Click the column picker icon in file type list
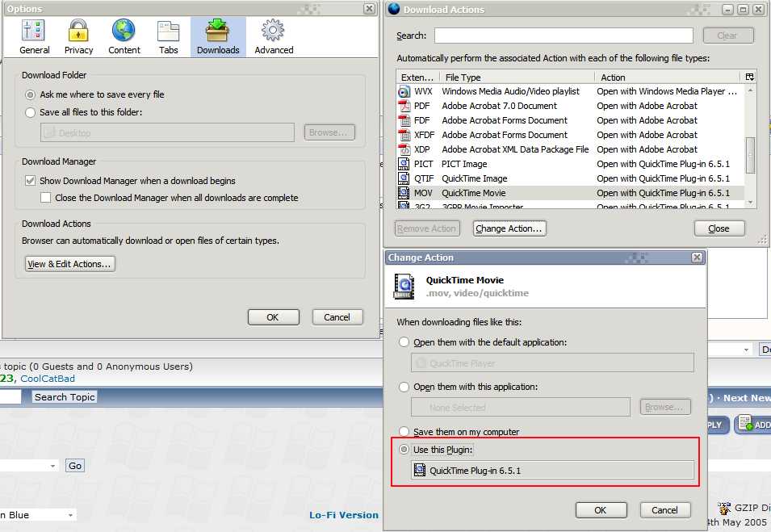Viewport: 771px width, 532px height. coord(749,77)
